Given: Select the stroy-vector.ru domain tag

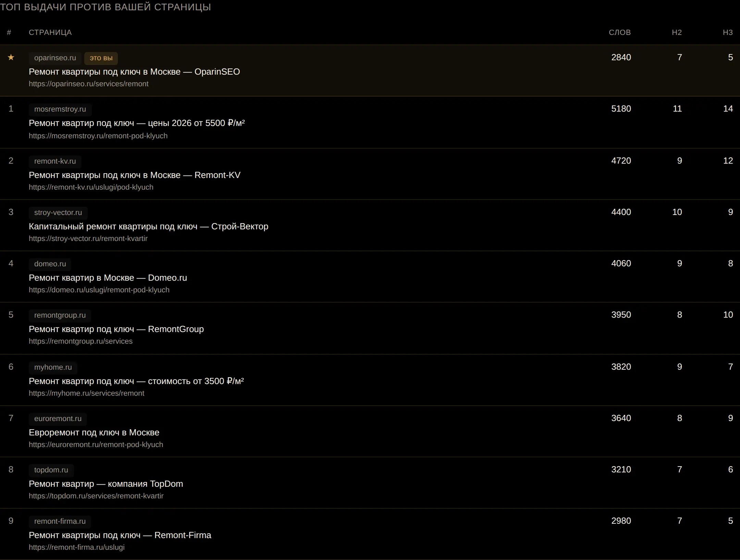Looking at the screenshot, I should click(x=58, y=213).
